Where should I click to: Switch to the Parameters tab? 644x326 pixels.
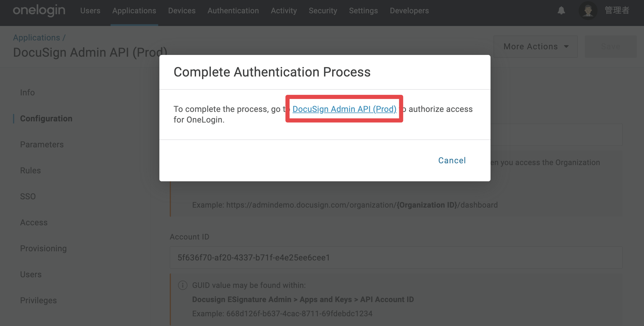(x=42, y=144)
